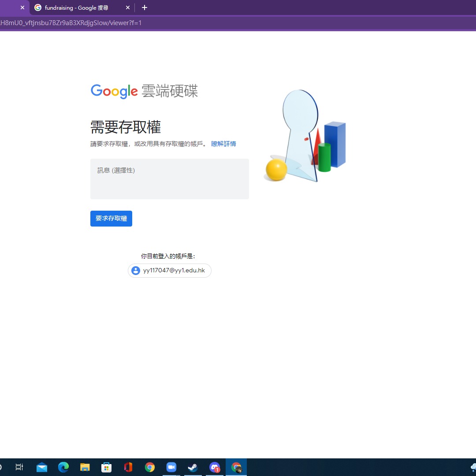Open Task View on the taskbar
The image size is (476, 476).
coord(19,467)
